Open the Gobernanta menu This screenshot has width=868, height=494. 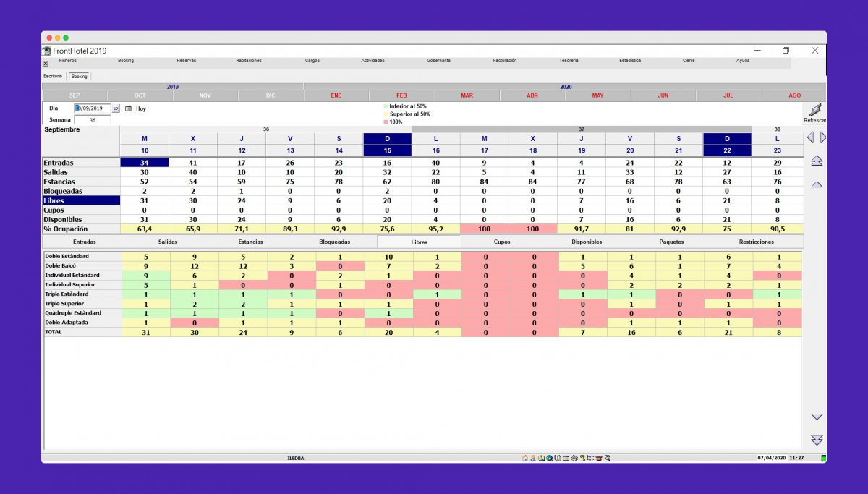point(439,61)
